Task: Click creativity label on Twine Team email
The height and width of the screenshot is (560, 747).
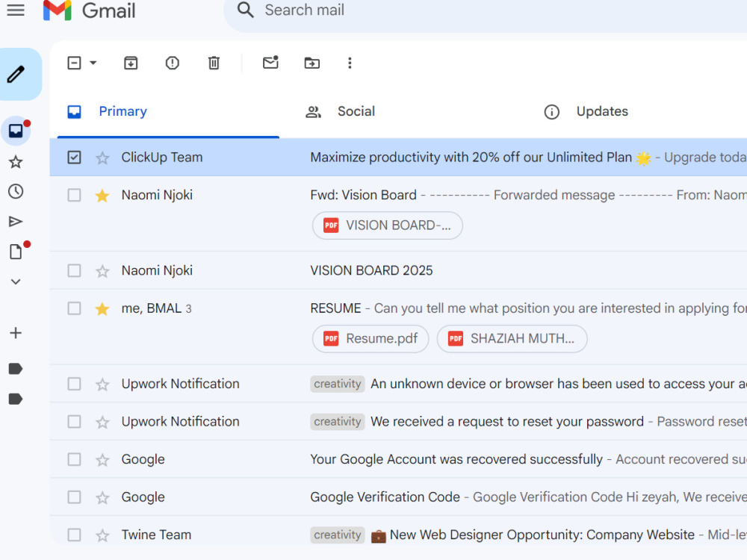Action: click(338, 535)
